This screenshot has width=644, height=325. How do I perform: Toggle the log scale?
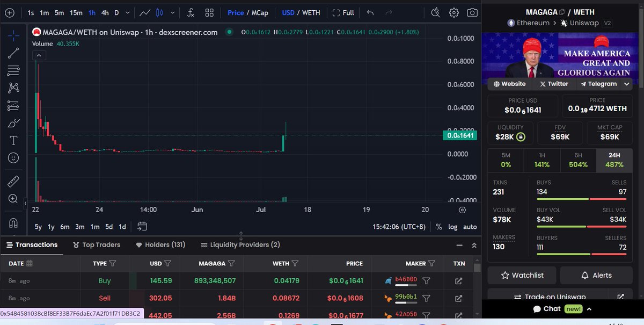pyautogui.click(x=453, y=227)
